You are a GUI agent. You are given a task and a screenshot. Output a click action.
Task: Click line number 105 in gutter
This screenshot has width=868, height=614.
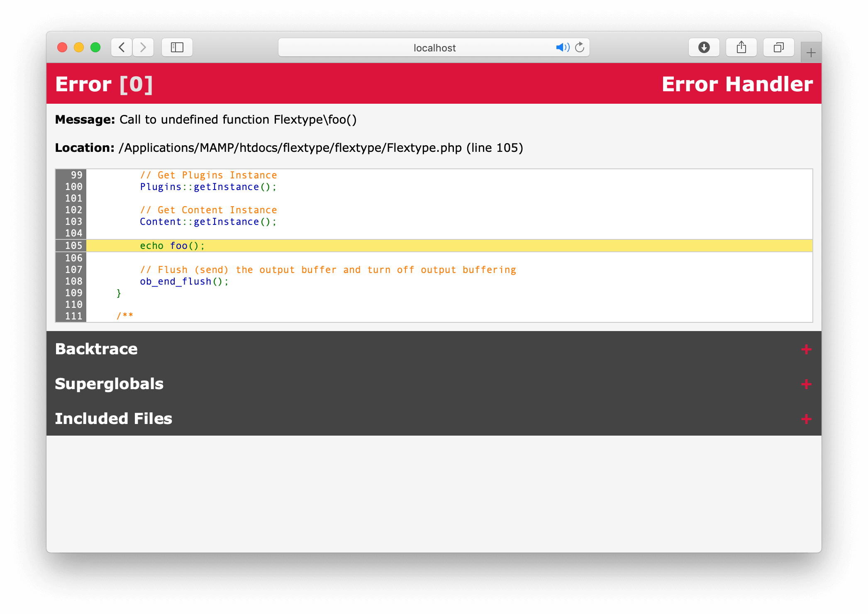click(73, 246)
